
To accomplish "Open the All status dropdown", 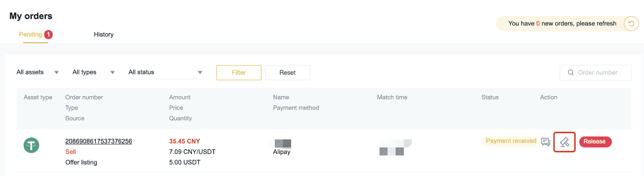I will click(166, 72).
